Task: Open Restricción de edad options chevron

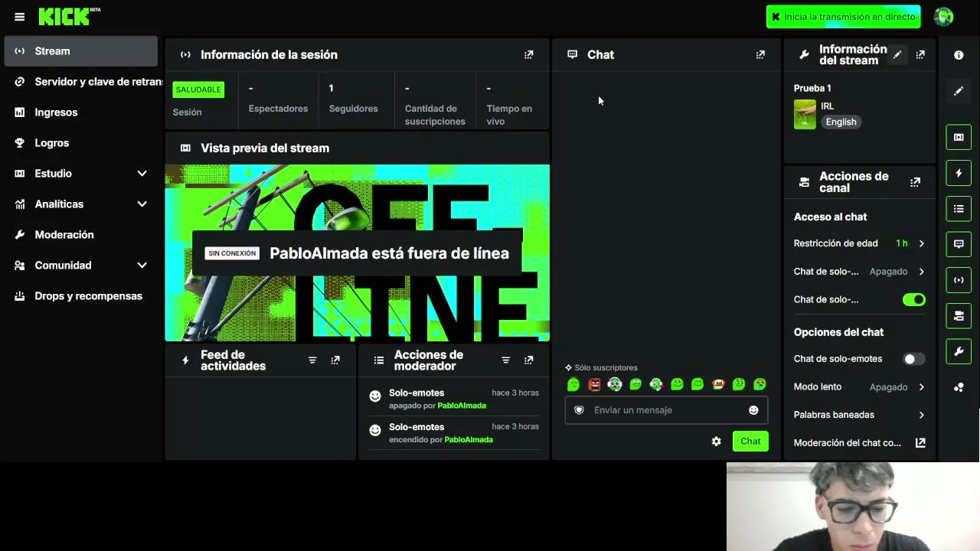Action: (x=921, y=243)
